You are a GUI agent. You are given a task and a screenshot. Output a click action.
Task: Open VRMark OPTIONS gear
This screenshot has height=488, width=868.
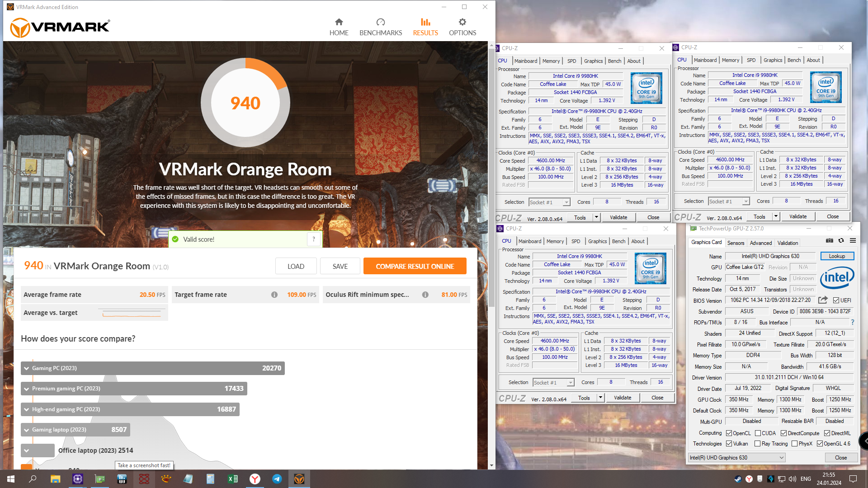pos(462,27)
